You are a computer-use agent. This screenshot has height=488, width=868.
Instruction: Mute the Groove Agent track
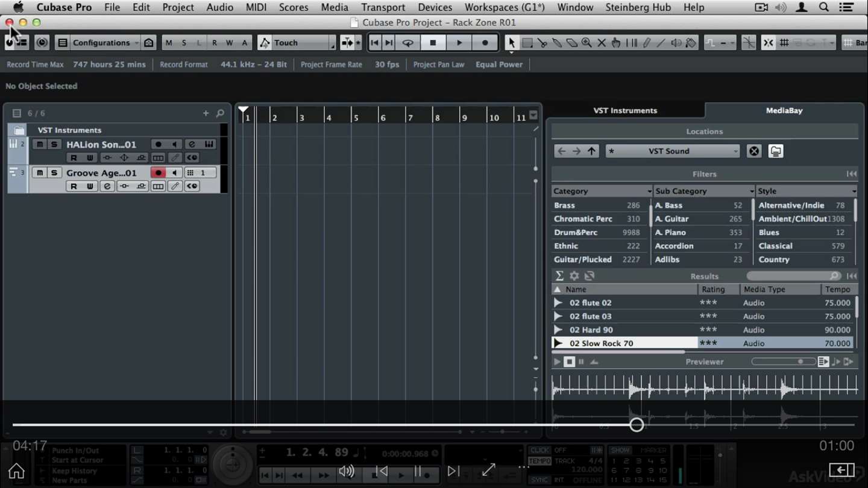pyautogui.click(x=40, y=173)
